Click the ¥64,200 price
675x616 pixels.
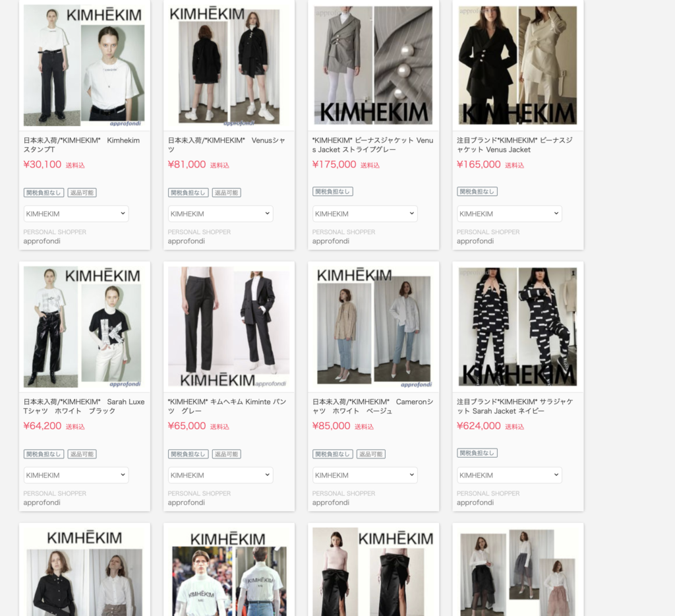pos(42,426)
